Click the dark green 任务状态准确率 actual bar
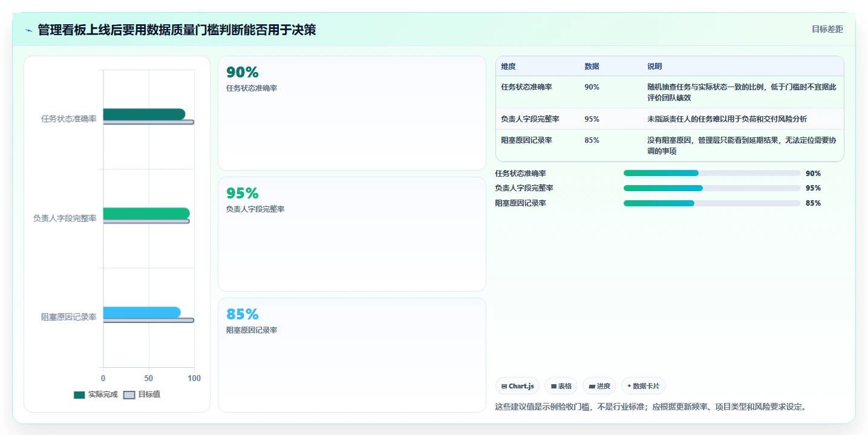 144,114
